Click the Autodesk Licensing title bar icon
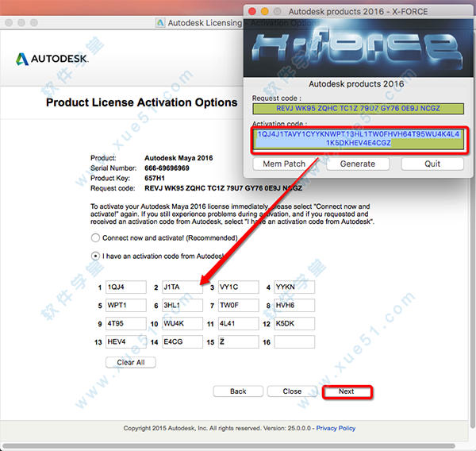Viewport: 476px width, 451px height. pyautogui.click(x=160, y=22)
